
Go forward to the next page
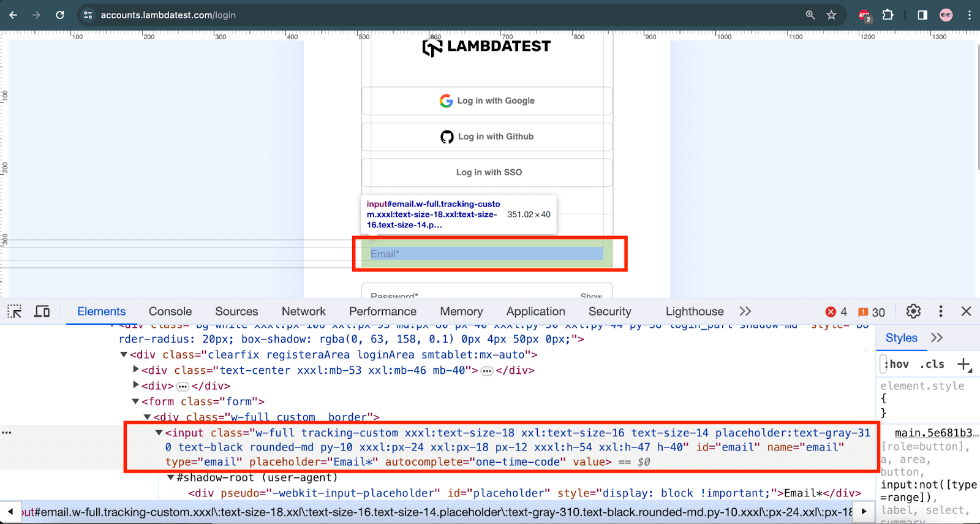click(x=36, y=15)
